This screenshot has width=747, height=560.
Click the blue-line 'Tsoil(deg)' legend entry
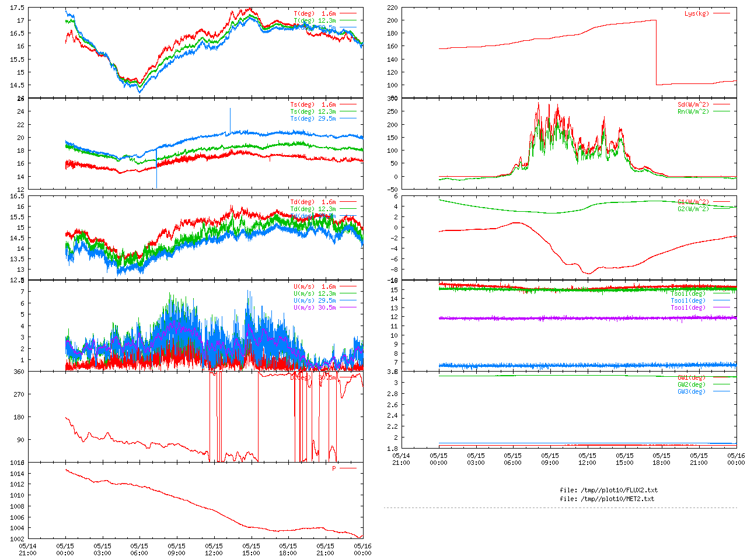click(x=688, y=301)
